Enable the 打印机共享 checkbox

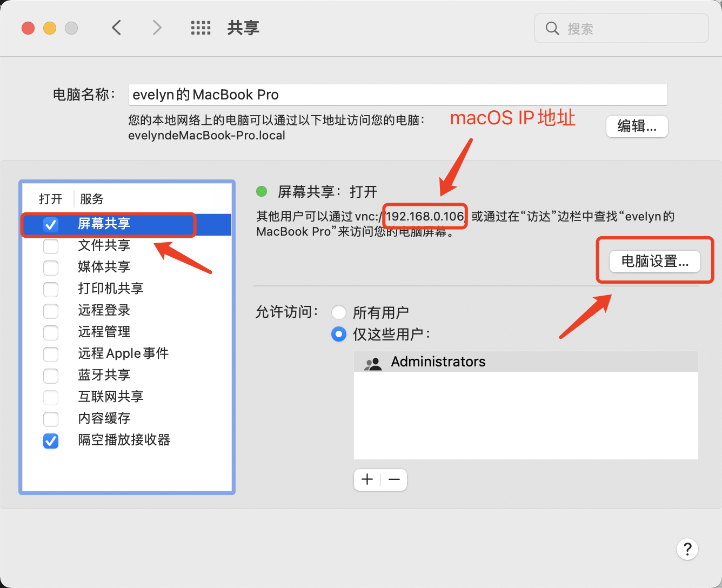(51, 290)
